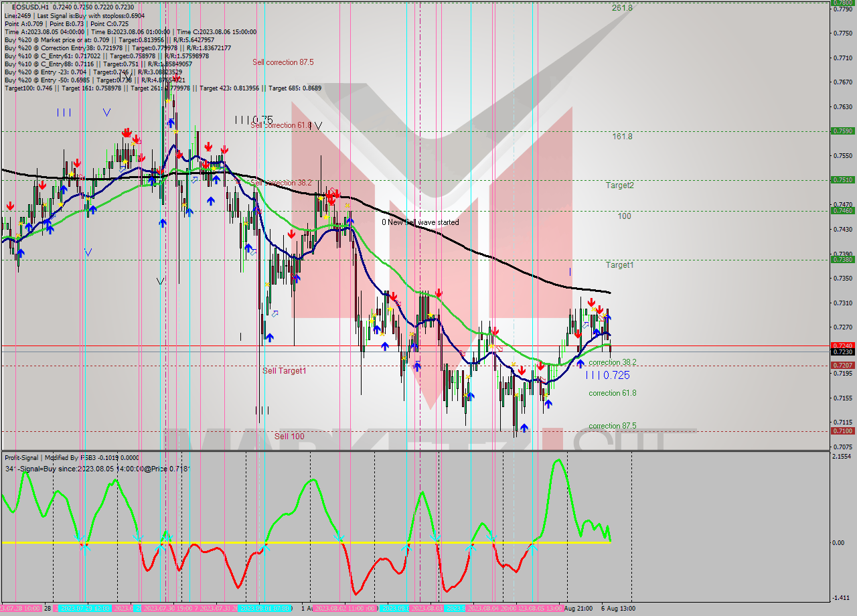Select the 261.8 Fibonacci level label

click(x=622, y=8)
